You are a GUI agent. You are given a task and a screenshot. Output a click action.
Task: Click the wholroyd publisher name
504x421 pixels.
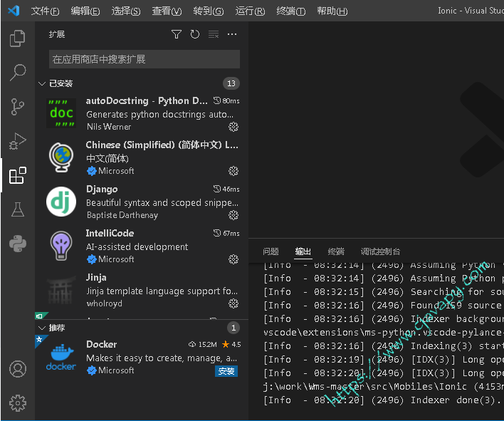[x=104, y=303]
